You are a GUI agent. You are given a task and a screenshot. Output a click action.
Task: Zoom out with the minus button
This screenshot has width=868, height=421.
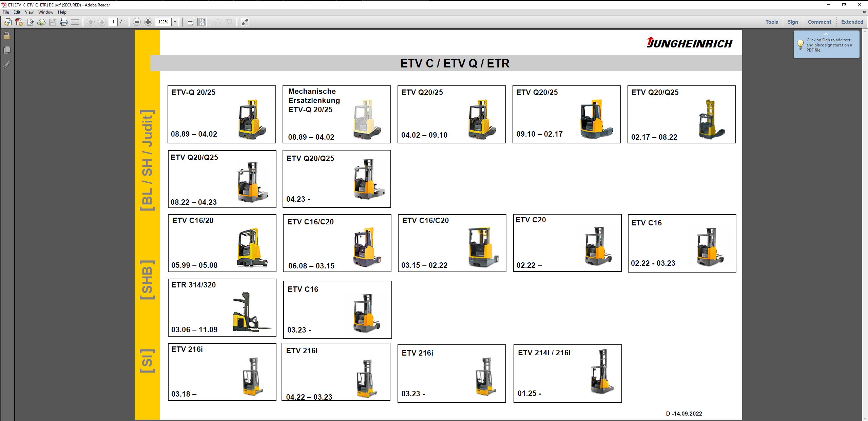pyautogui.click(x=137, y=22)
